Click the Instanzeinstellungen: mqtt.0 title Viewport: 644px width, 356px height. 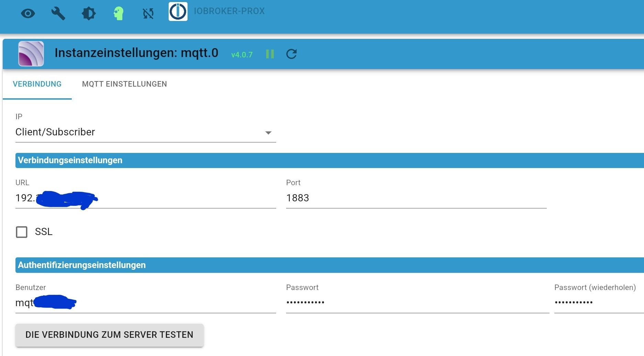click(136, 53)
